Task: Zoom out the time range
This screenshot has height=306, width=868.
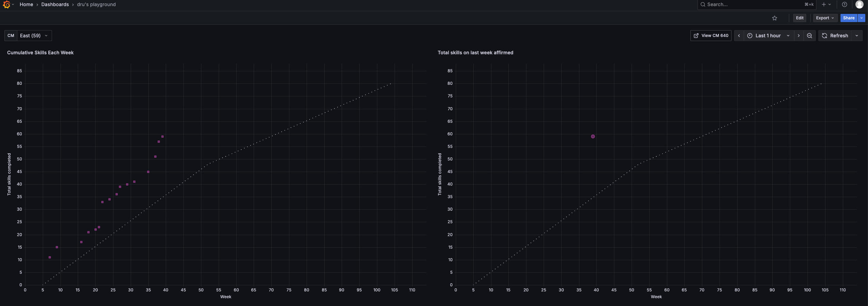Action: pyautogui.click(x=809, y=36)
